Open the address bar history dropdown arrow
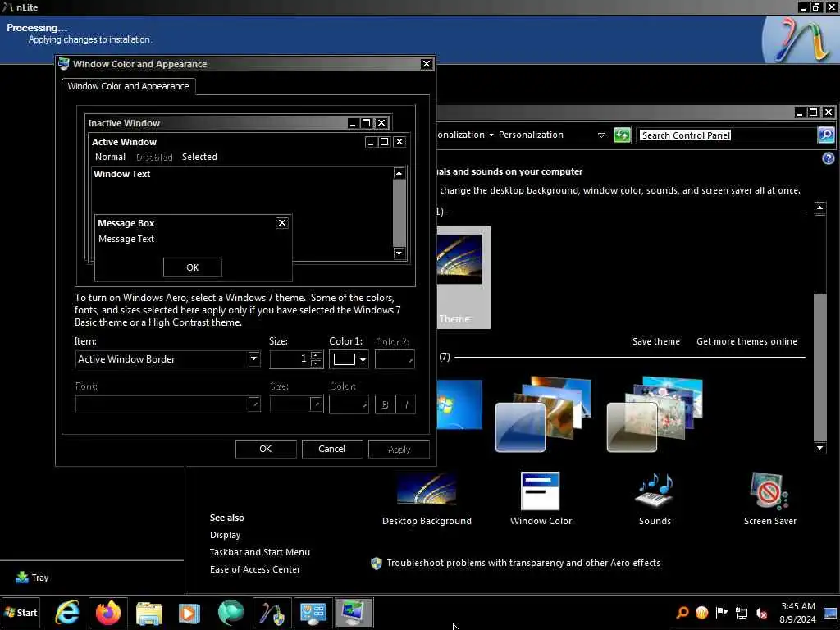Screen dimensions: 840x630 [601, 135]
